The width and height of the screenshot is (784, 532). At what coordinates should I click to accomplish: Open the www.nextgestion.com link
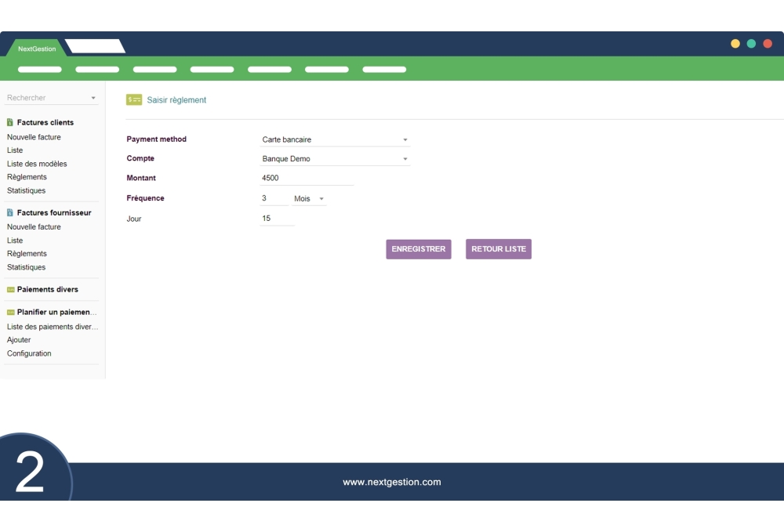pyautogui.click(x=391, y=482)
